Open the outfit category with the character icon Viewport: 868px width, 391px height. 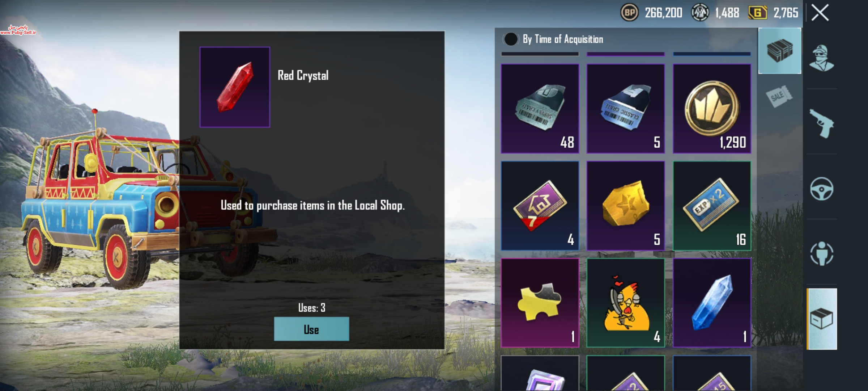pos(821,58)
